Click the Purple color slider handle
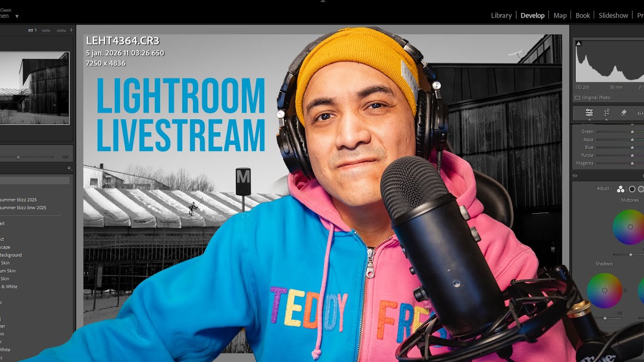This screenshot has width=644, height=362. tap(632, 156)
